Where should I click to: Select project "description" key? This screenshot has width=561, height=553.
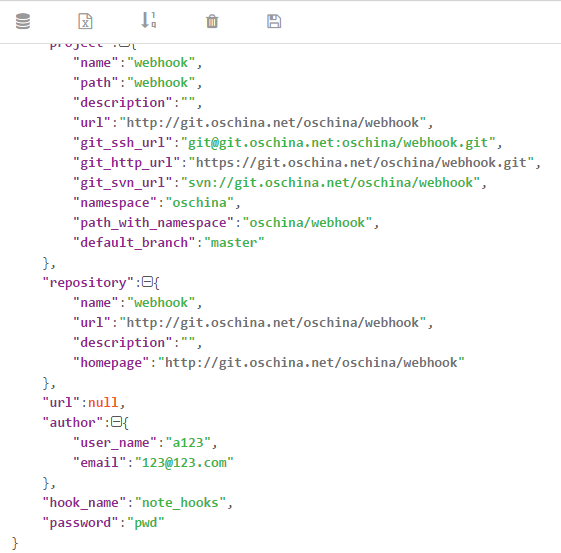(x=122, y=103)
